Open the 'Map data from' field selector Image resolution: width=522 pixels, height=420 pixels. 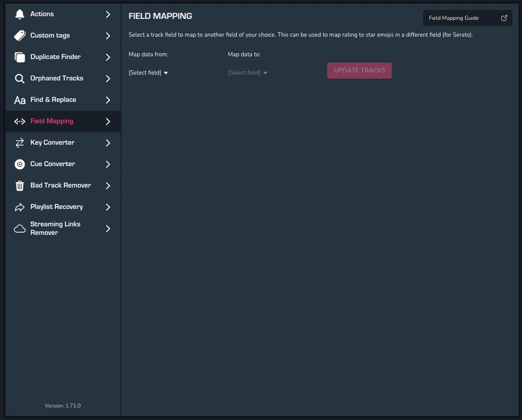[x=148, y=73]
